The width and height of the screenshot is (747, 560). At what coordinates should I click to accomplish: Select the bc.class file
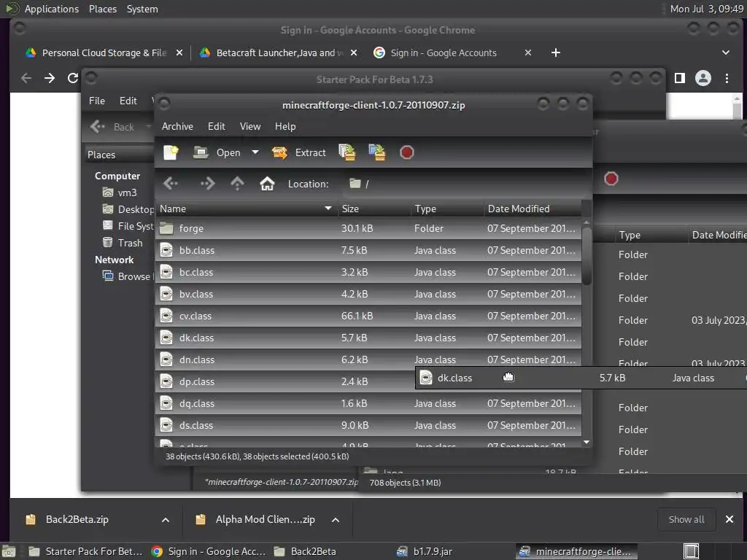(368, 273)
